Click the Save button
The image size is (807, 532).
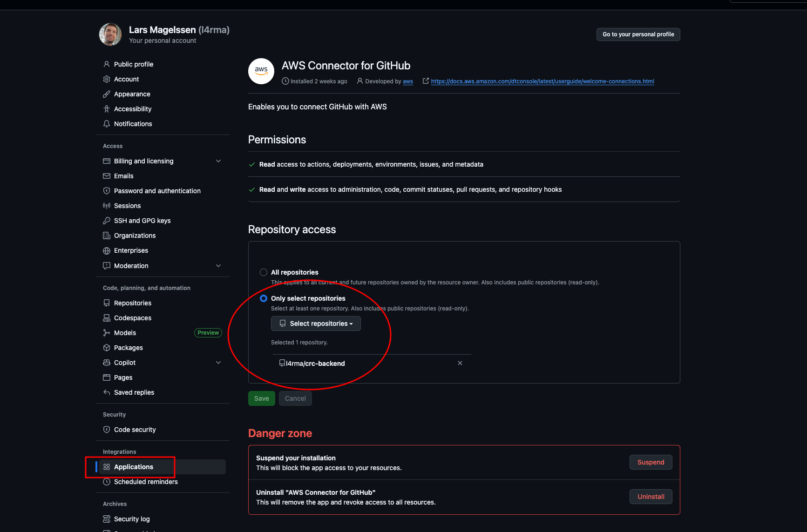tap(261, 398)
